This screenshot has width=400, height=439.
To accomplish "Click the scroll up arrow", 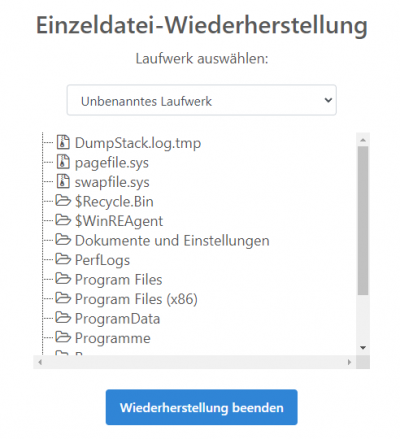I will click(363, 140).
